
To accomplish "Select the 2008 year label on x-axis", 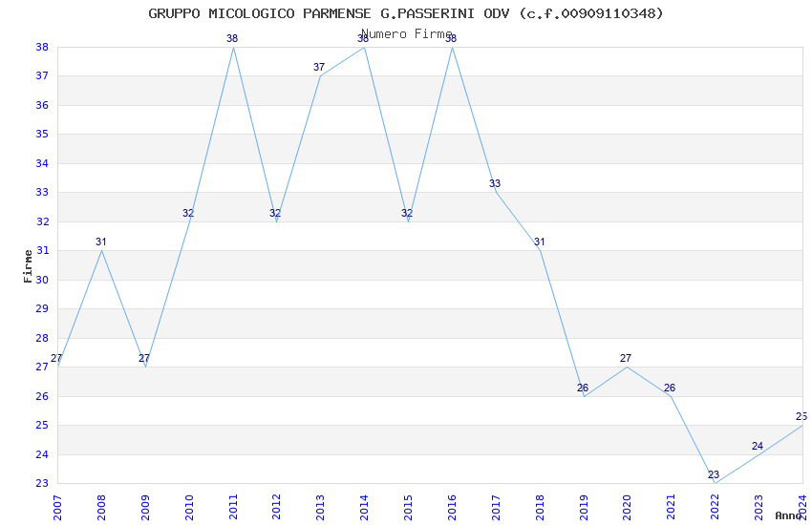I will (x=101, y=507).
